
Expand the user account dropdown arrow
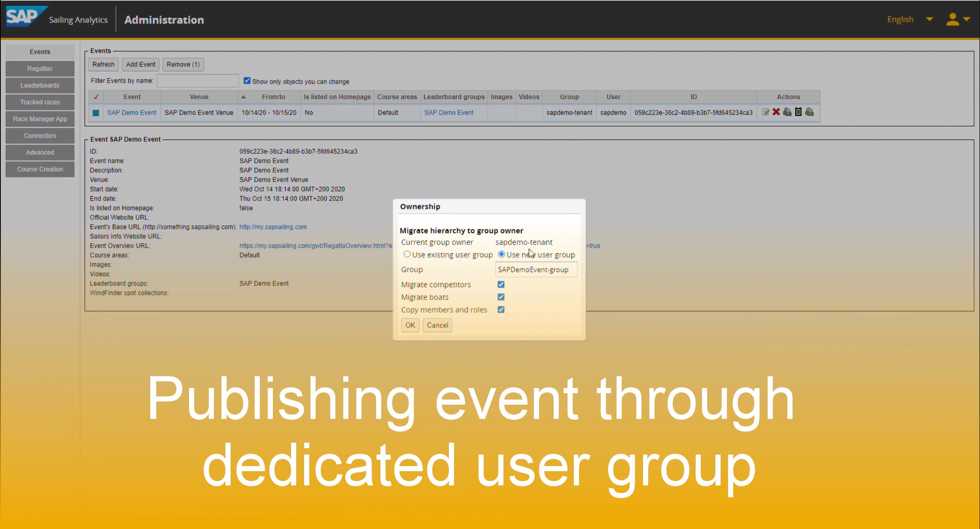click(967, 19)
